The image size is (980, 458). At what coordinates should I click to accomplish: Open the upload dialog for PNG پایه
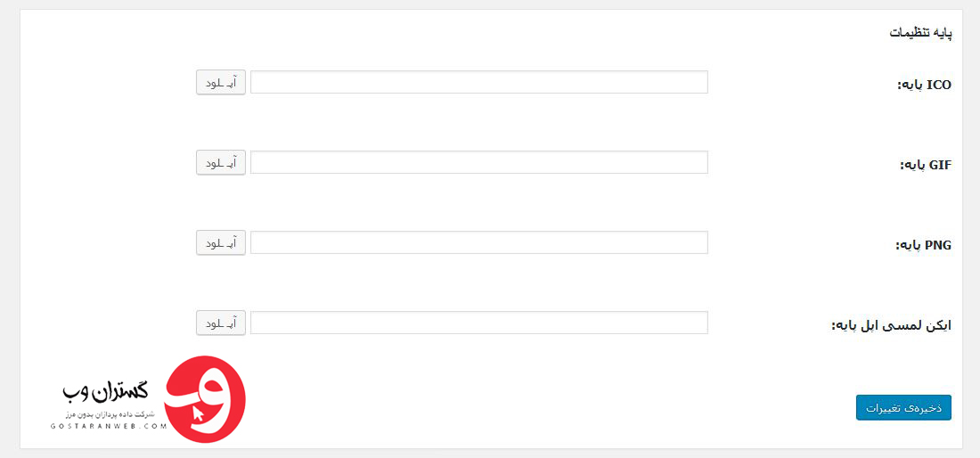coord(221,242)
